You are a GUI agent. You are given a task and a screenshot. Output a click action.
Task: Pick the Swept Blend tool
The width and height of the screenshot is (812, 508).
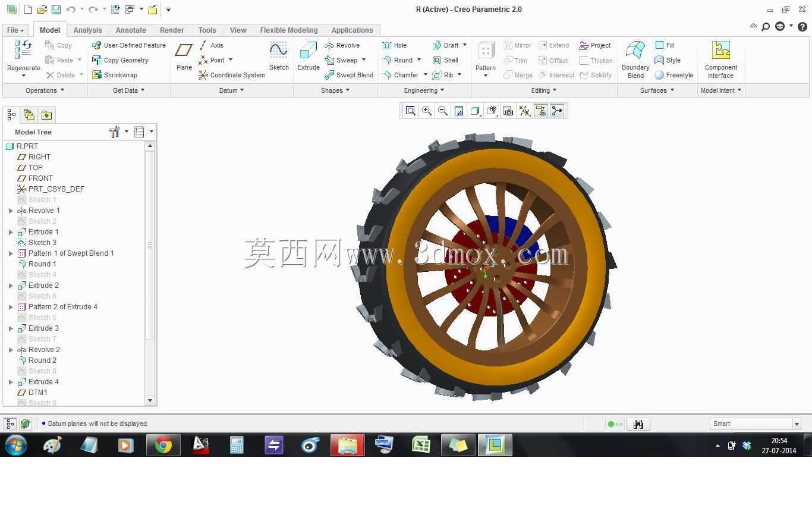[349, 75]
